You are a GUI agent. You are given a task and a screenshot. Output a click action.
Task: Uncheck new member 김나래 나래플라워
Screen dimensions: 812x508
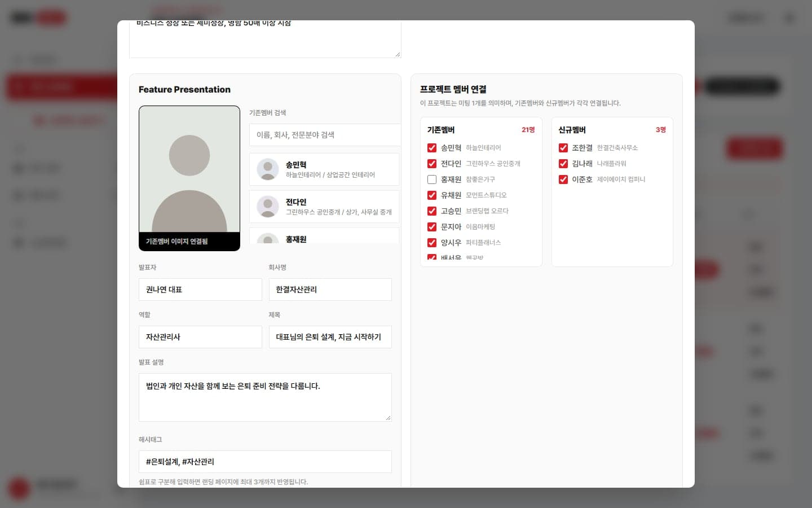(x=563, y=164)
